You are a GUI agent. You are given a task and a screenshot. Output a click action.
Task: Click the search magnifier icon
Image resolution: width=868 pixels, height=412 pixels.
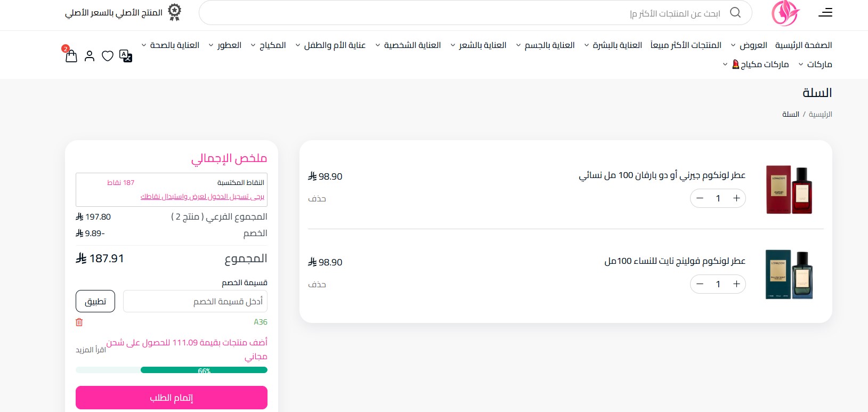pos(735,12)
